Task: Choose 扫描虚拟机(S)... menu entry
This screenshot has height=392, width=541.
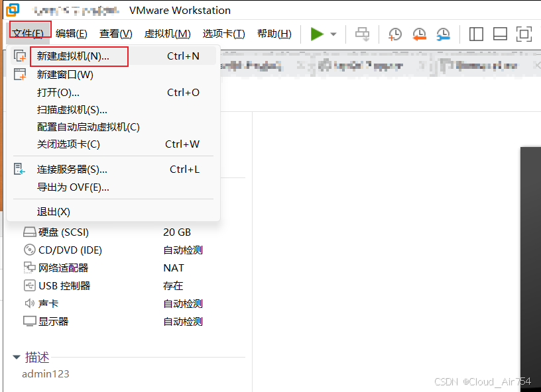Action: click(x=113, y=109)
